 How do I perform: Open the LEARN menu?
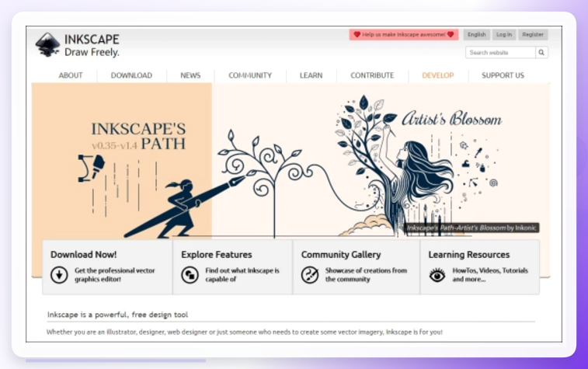point(311,75)
